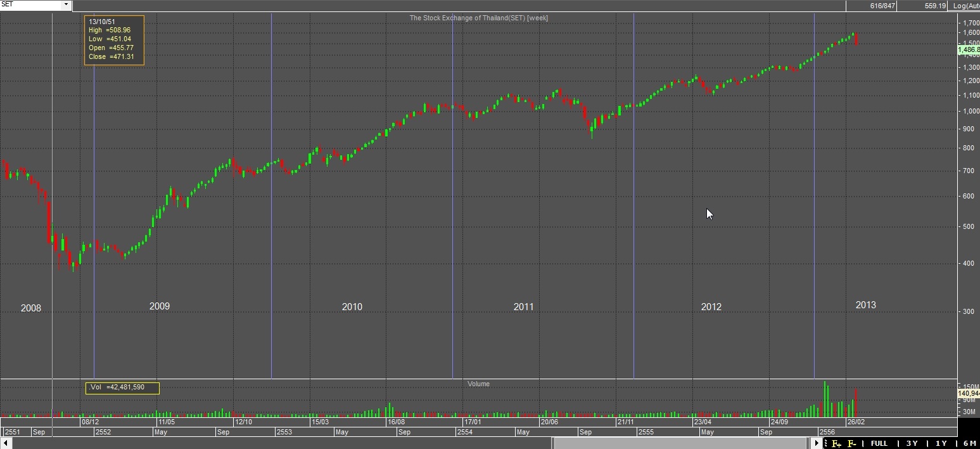The image size is (980, 449).
Task: Click the 11/05 date axis label
Action: [167, 422]
